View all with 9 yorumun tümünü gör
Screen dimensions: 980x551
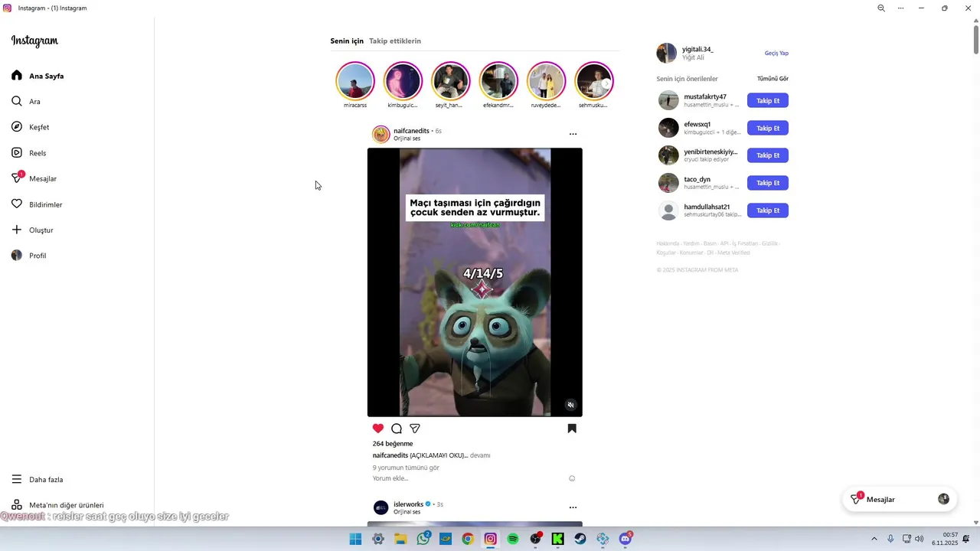pyautogui.click(x=406, y=468)
